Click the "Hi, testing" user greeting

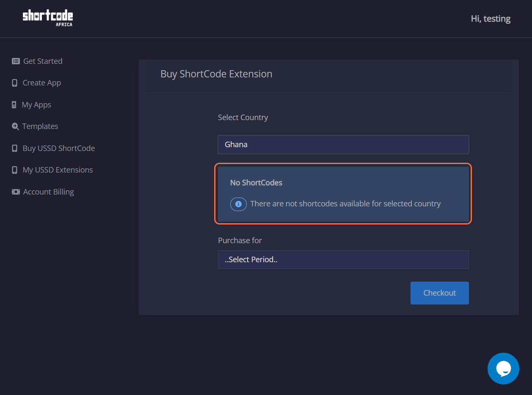491,19
